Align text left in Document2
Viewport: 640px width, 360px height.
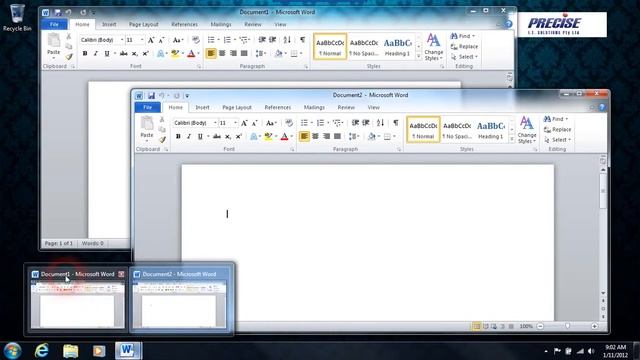[304, 136]
